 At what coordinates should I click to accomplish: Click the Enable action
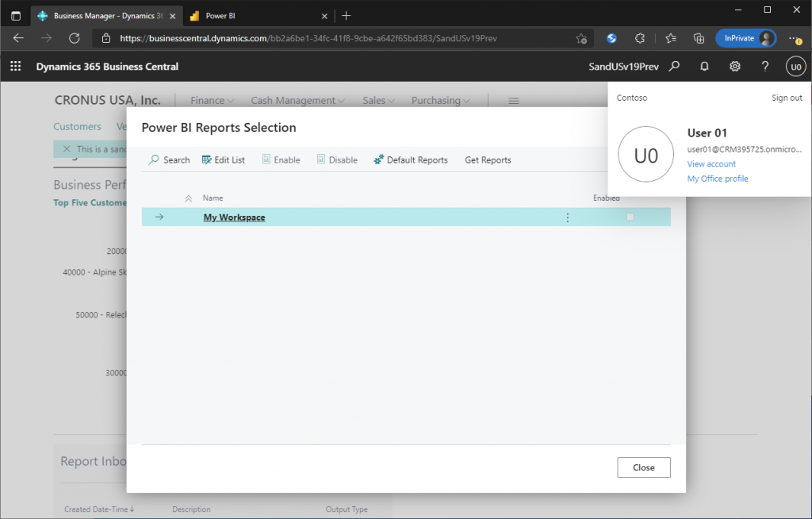282,160
